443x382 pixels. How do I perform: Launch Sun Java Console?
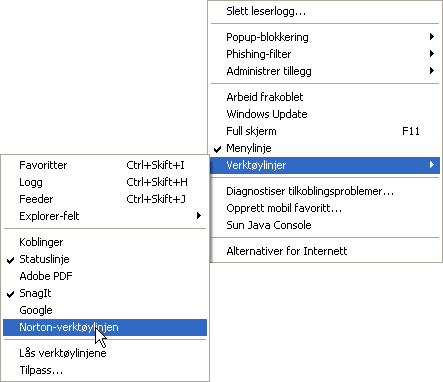325,225
